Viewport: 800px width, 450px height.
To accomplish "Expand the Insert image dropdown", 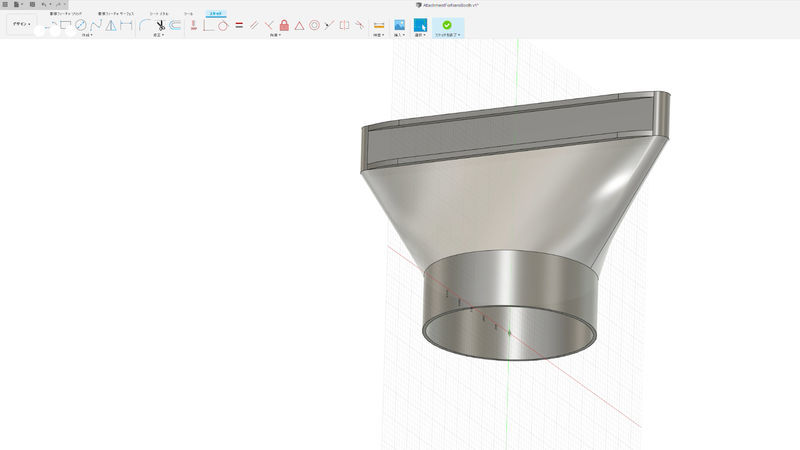I will click(x=399, y=35).
